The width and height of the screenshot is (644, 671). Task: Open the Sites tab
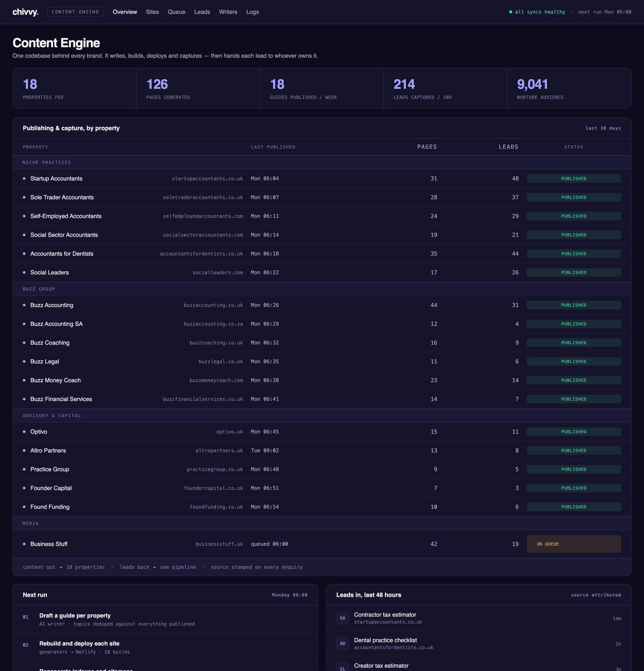[x=153, y=12]
